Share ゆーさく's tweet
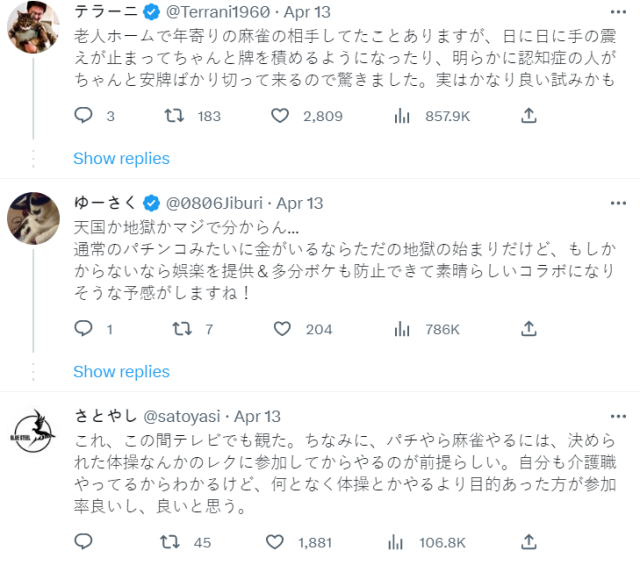Viewport: 640px width, 565px height. click(x=529, y=329)
